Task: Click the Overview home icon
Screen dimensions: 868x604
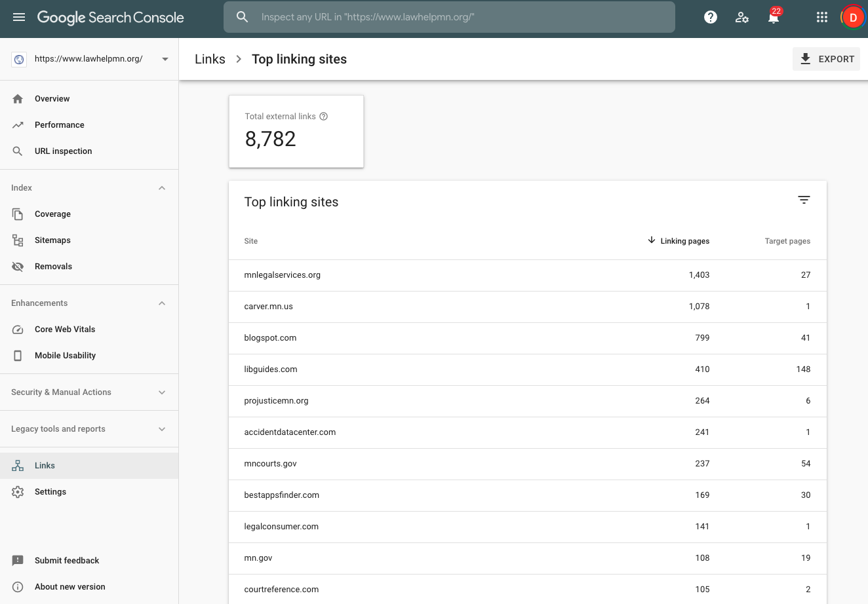Action: coord(18,99)
